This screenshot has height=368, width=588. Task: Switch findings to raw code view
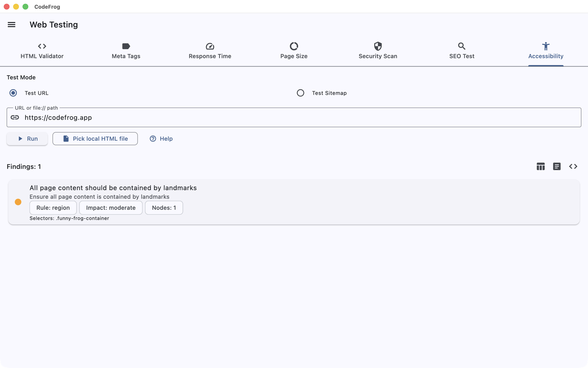click(573, 166)
